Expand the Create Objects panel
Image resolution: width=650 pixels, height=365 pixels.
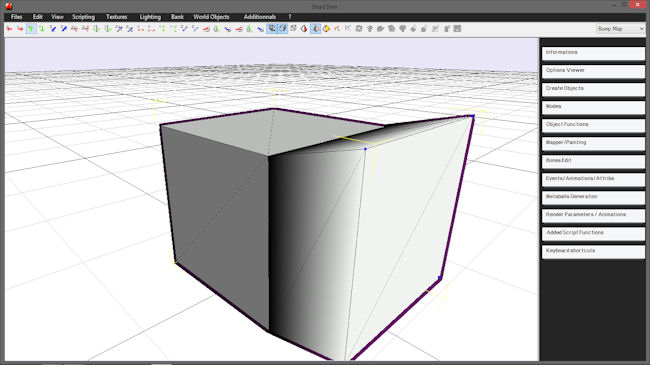(593, 88)
